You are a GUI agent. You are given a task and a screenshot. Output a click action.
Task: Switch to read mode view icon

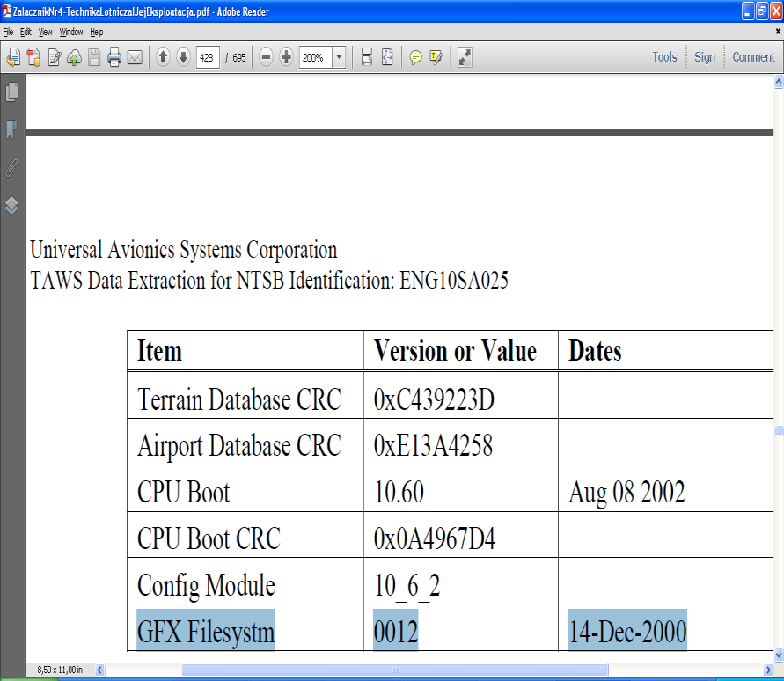465,57
